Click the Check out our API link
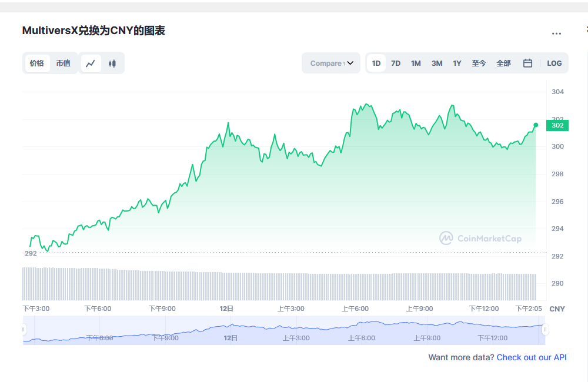 click(532, 357)
